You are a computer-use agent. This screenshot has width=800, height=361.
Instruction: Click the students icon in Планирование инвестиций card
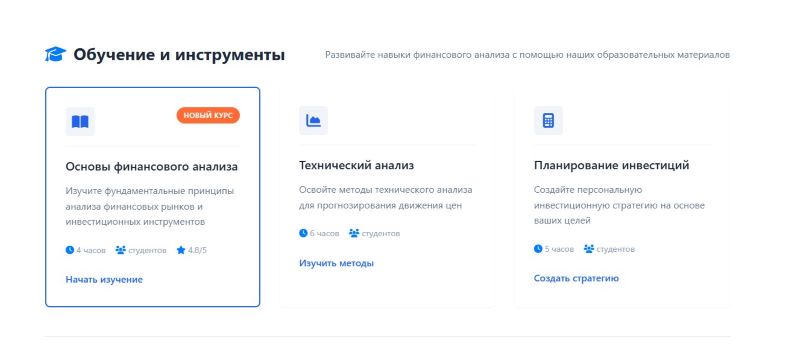pyautogui.click(x=589, y=249)
